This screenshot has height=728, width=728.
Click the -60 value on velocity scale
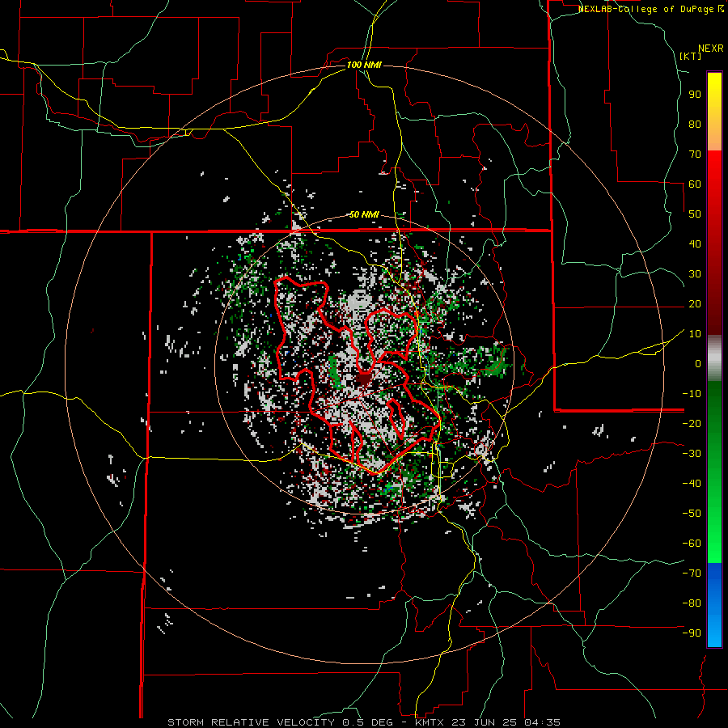pyautogui.click(x=692, y=544)
